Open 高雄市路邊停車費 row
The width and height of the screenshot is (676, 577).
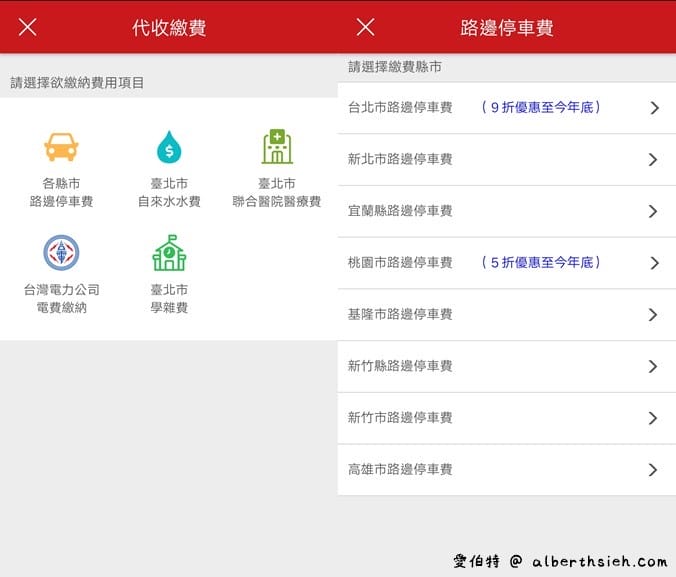coord(507,470)
